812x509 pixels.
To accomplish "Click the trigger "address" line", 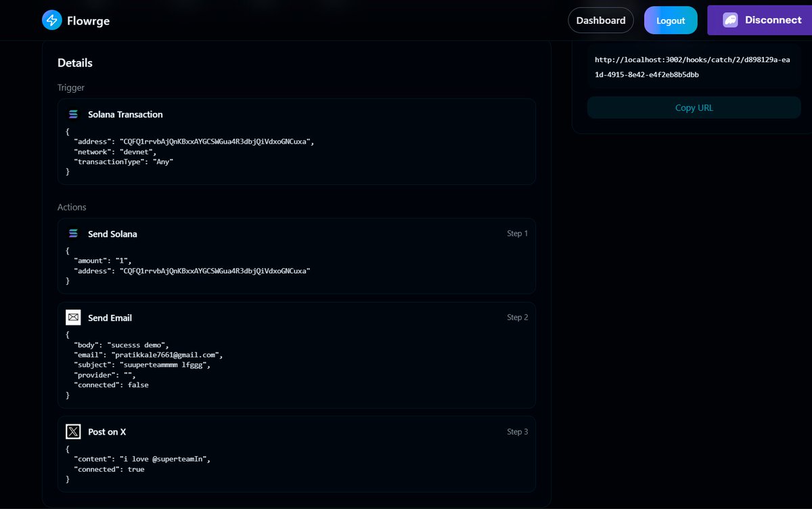I will (194, 141).
